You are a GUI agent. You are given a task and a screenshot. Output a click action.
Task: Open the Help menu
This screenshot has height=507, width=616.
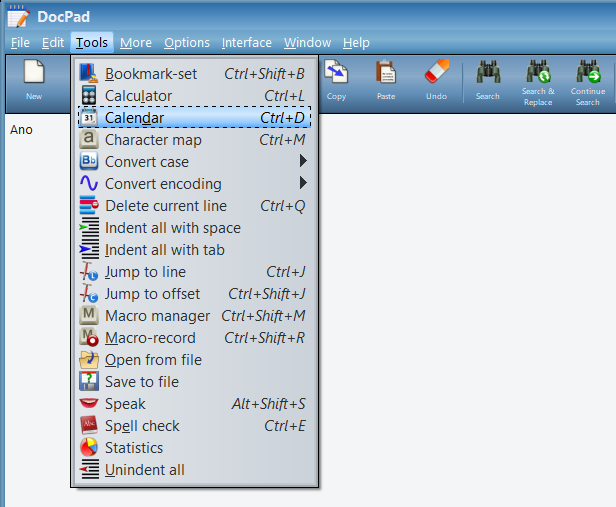click(356, 42)
